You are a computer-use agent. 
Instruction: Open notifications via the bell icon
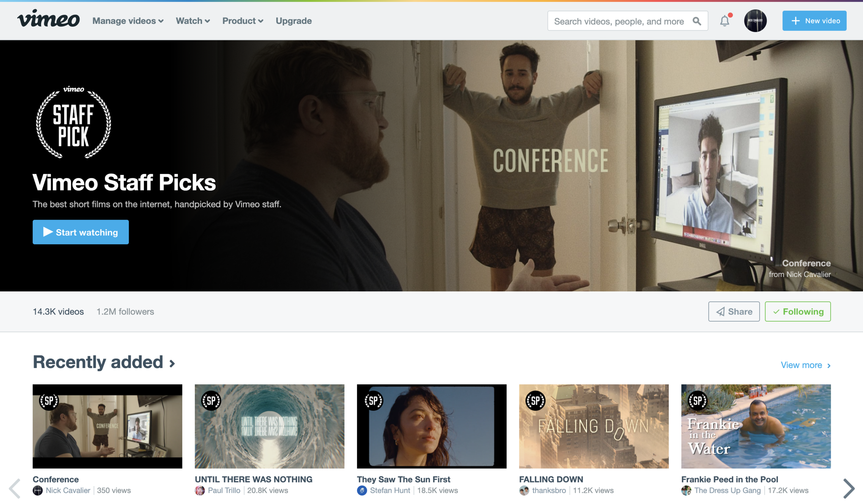click(725, 21)
